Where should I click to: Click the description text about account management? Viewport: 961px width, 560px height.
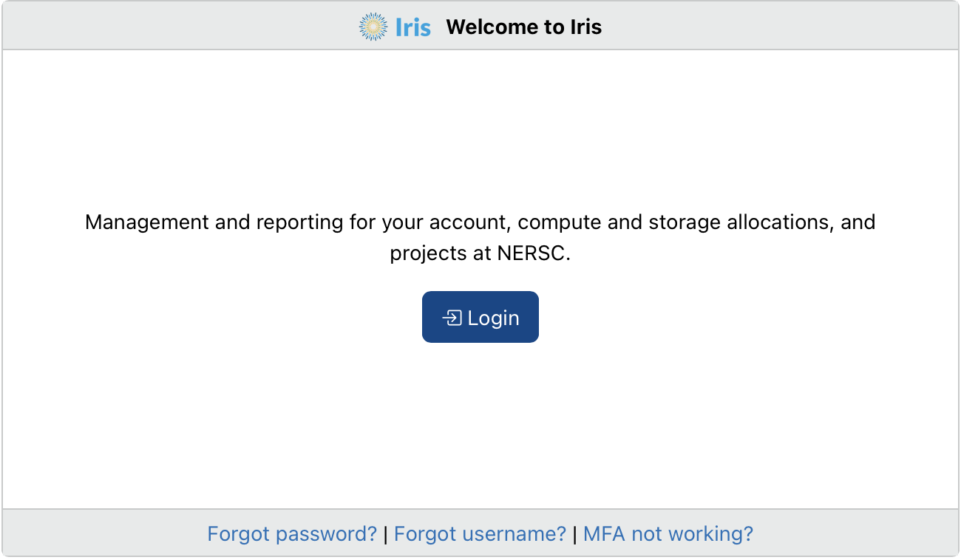[480, 236]
